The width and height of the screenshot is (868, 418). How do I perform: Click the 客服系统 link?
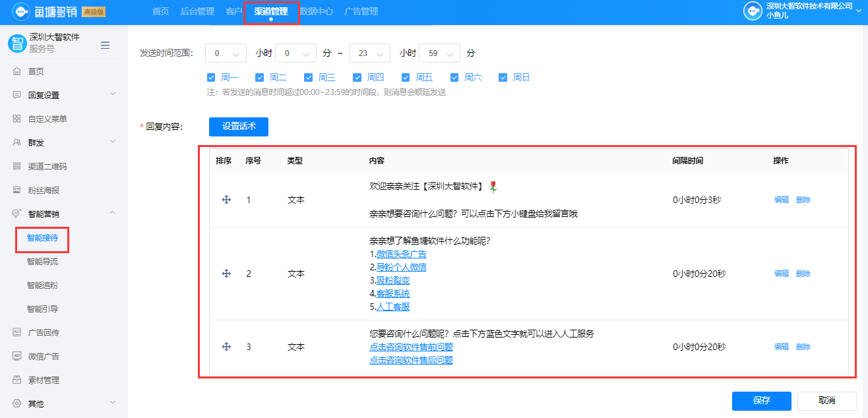pyautogui.click(x=393, y=293)
